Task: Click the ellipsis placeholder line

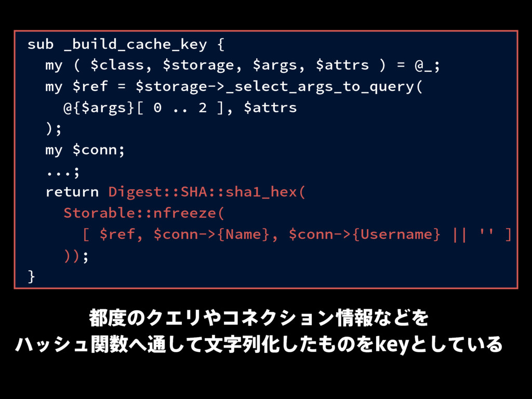Action: 63,171
